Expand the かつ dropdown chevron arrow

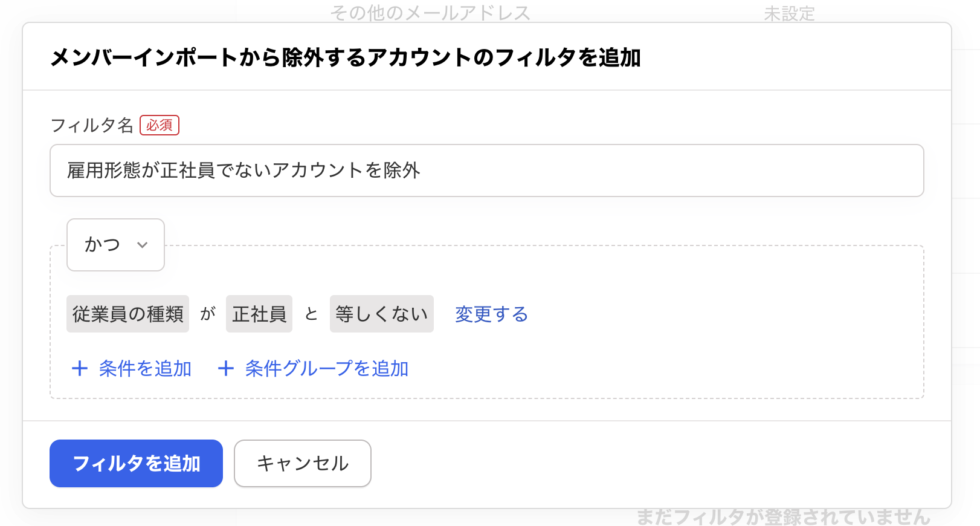tap(142, 245)
